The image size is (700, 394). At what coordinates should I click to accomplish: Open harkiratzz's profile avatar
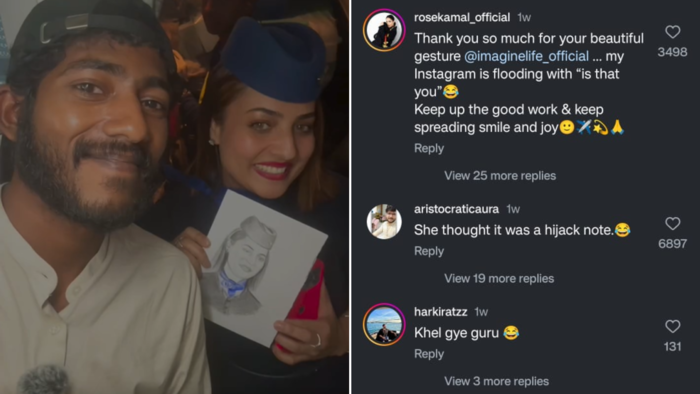coord(384,324)
